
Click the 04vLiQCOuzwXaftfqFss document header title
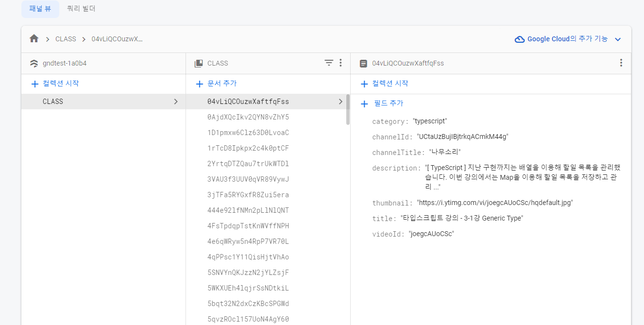click(408, 63)
